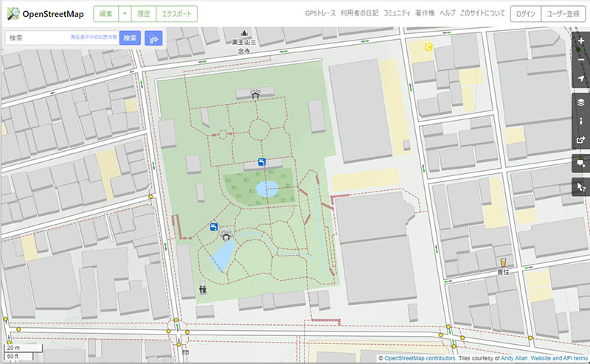
Task: Open the エクスポート export tab
Action: pos(176,14)
